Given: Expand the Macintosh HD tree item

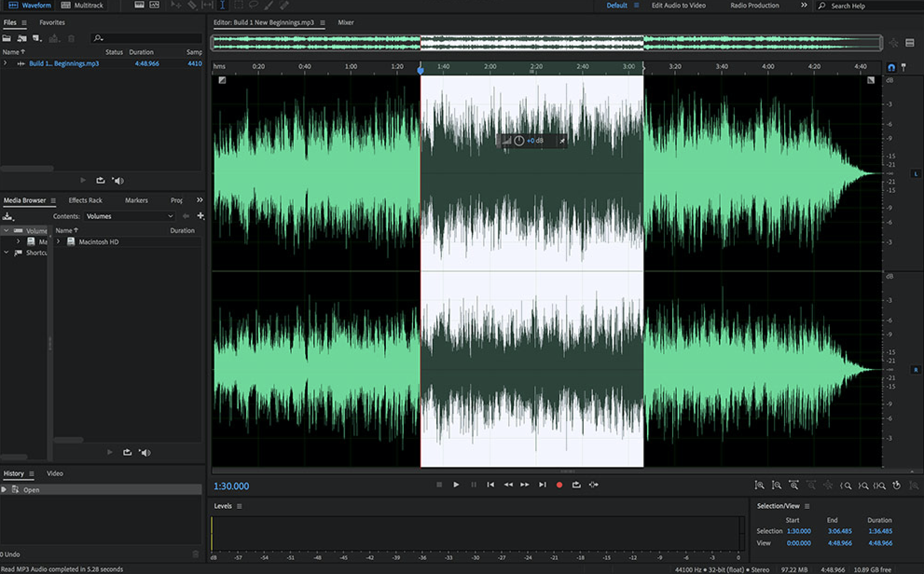Looking at the screenshot, I should [59, 241].
